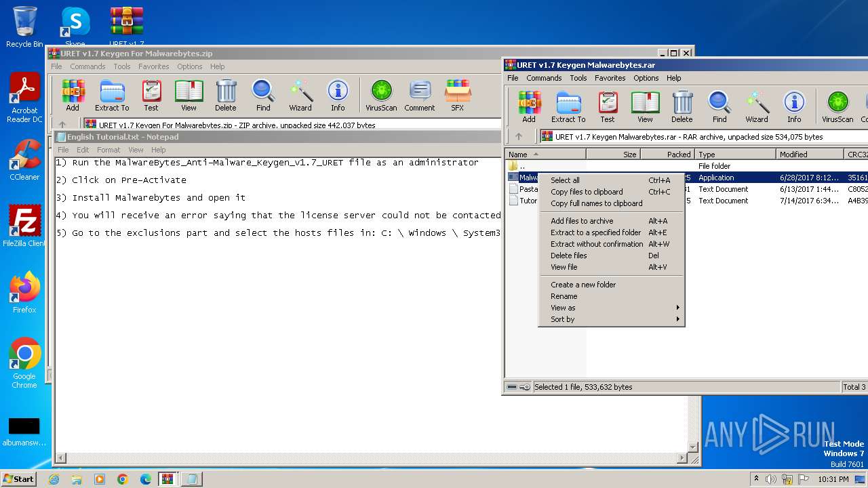Open Favorites menu in the .rar window
The image size is (868, 488).
(x=610, y=78)
